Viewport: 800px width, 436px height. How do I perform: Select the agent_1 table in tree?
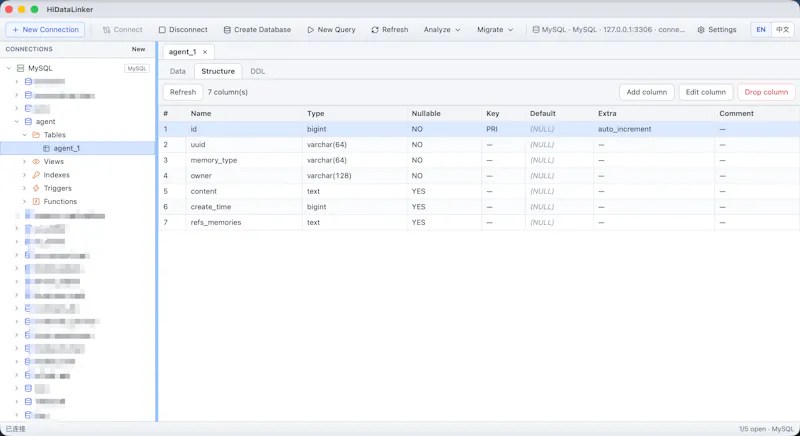coord(78,148)
